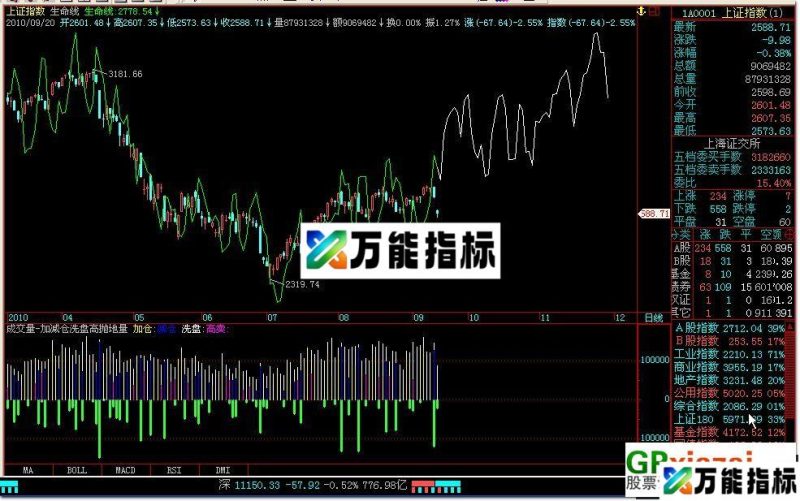Click the 涨幅 value -0.38%
800x501 pixels.
pyautogui.click(x=771, y=53)
